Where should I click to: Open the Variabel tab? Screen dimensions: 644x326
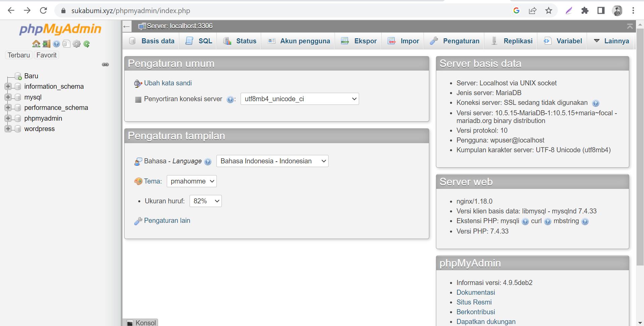[x=562, y=41]
